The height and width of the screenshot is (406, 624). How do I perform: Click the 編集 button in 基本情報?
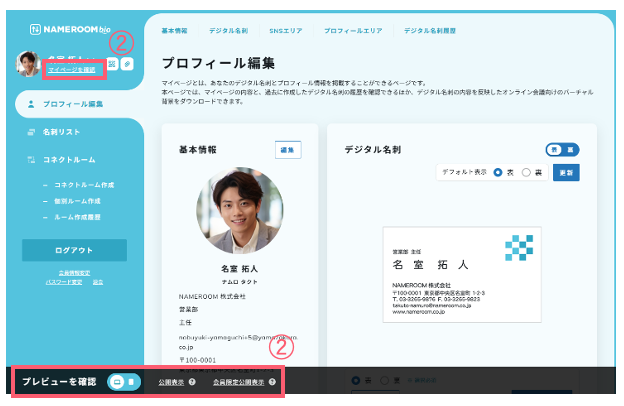click(288, 150)
